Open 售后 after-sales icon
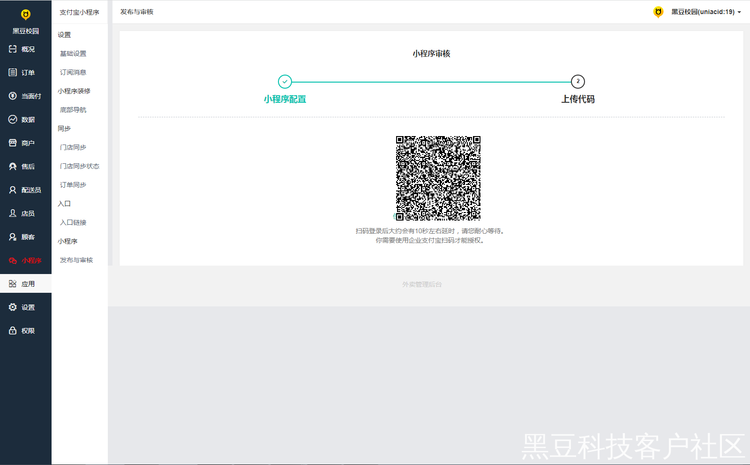Screen dimensions: 750x465 (13, 166)
